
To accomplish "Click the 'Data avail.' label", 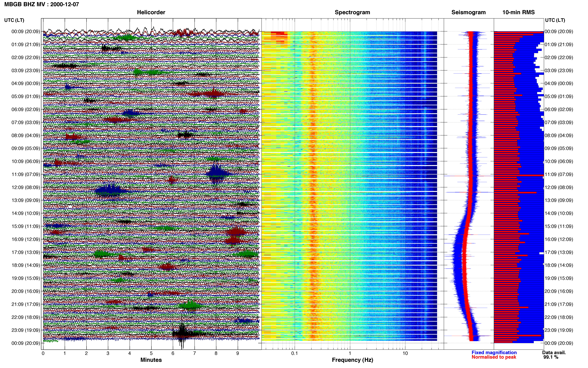I will click(554, 352).
